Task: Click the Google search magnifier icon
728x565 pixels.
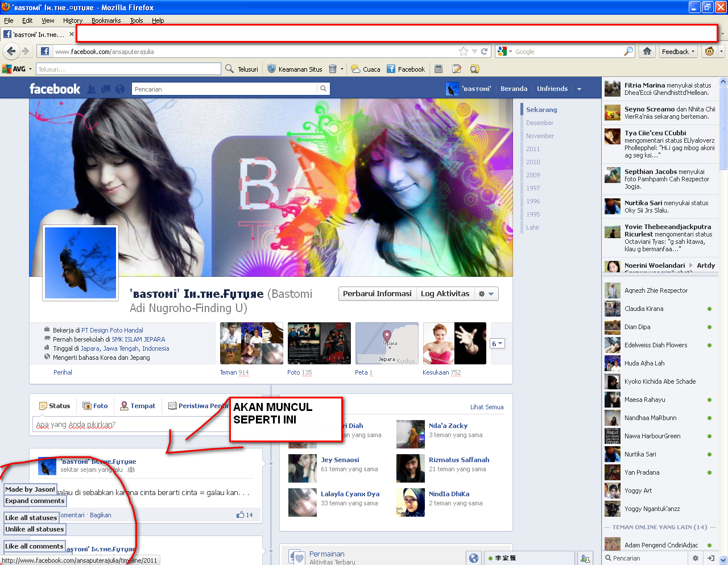Action: [x=628, y=51]
